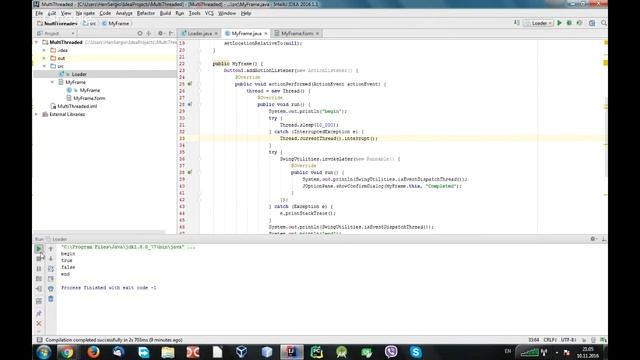The image size is (640, 360).
Task: Close the Run tab with the red X
Action: coord(39,323)
